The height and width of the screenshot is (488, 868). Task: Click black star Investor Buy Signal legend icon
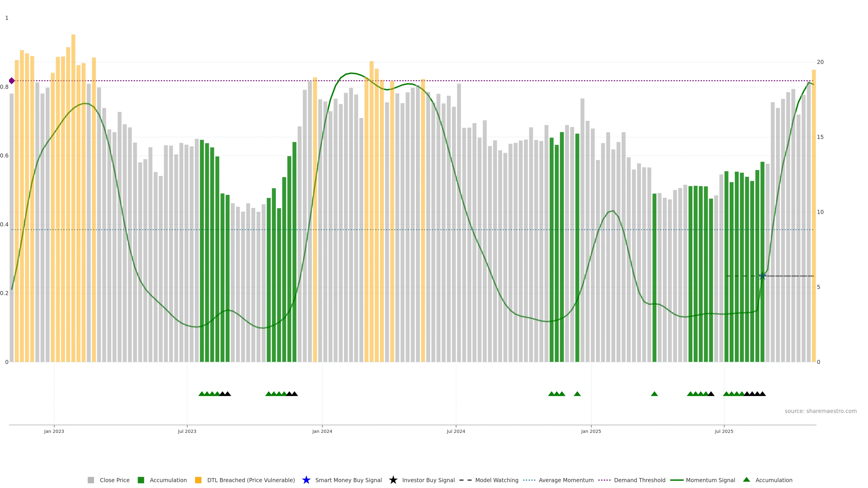(x=393, y=480)
